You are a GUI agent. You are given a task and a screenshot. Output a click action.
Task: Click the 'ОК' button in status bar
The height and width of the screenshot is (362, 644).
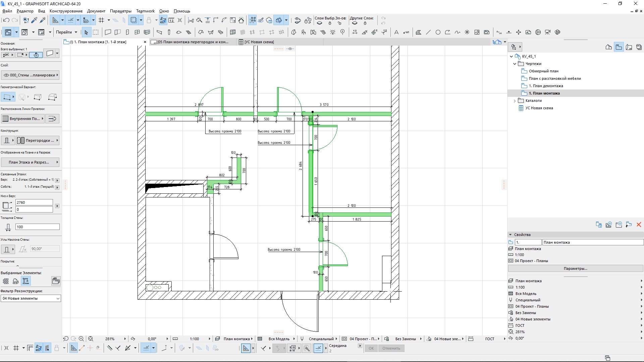coord(371,348)
